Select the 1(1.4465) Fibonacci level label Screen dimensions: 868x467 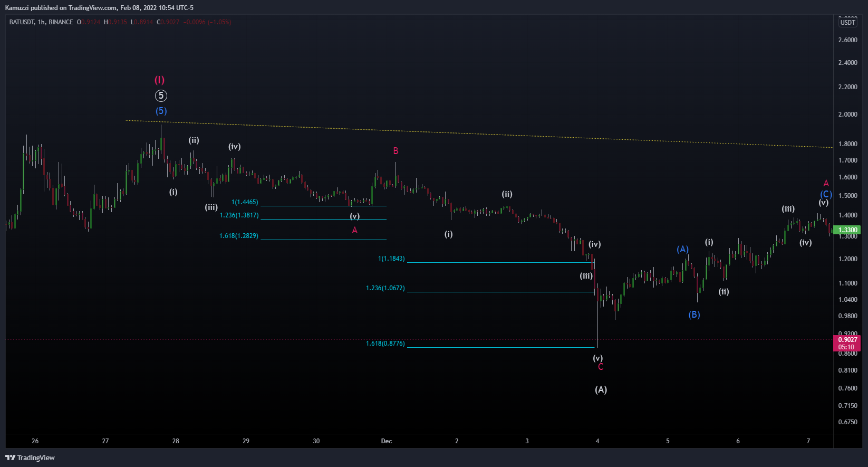(x=245, y=202)
